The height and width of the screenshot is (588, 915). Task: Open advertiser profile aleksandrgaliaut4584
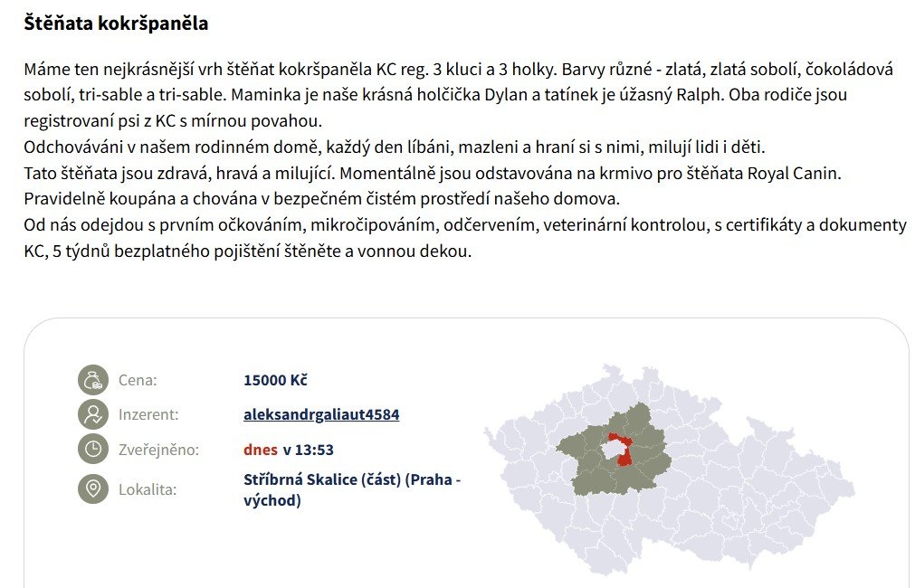[321, 414]
